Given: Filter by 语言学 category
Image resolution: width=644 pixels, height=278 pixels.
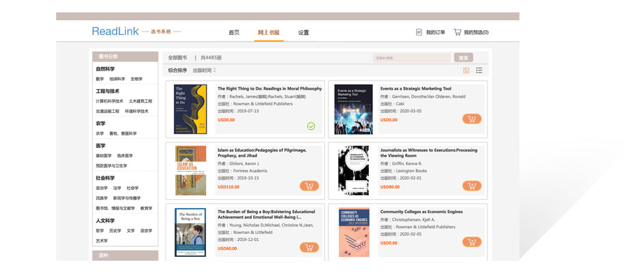Looking at the screenshot, I should pyautogui.click(x=146, y=231).
